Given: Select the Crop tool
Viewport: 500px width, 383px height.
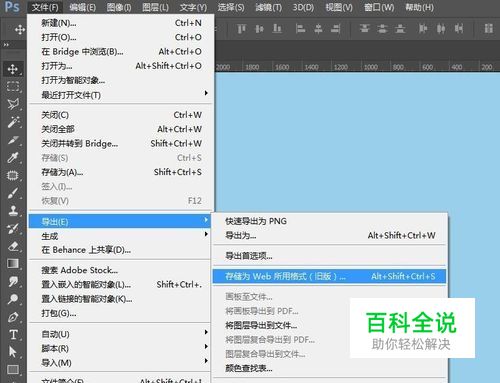Looking at the screenshot, I should (13, 140).
